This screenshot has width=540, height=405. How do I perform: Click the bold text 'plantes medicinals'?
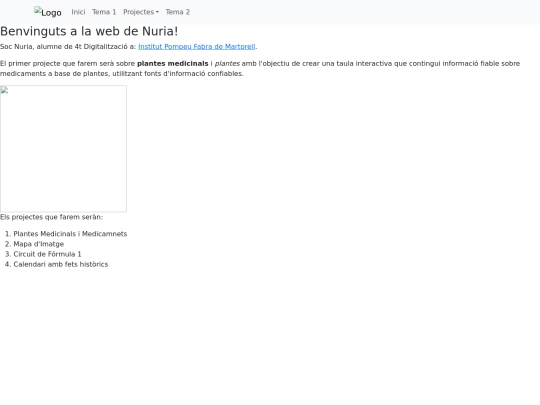pyautogui.click(x=173, y=63)
